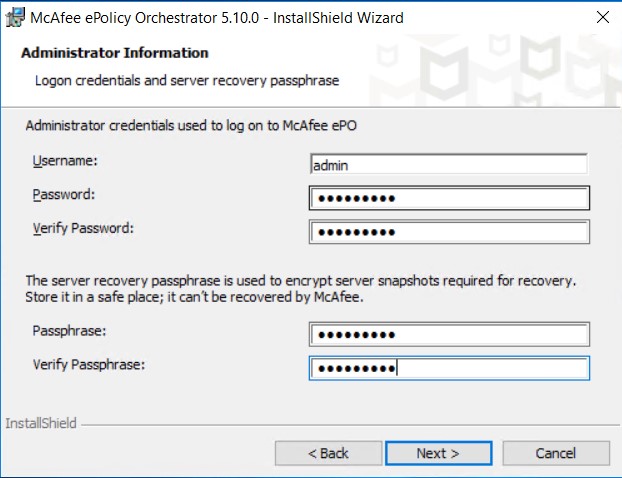Click the installer icon in the title bar
Screen dimensions: 622x478
(15, 17)
